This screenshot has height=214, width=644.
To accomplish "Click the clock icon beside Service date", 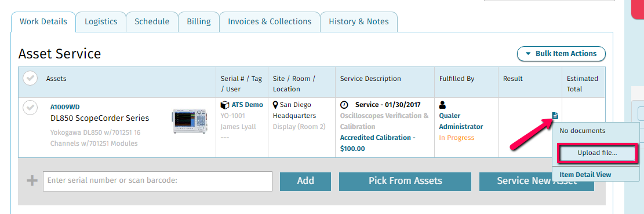I will pyautogui.click(x=344, y=105).
